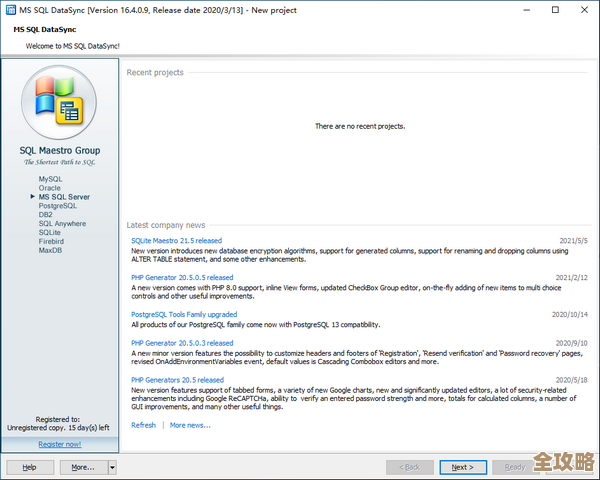Click MaxDB in the sidebar list

point(50,251)
